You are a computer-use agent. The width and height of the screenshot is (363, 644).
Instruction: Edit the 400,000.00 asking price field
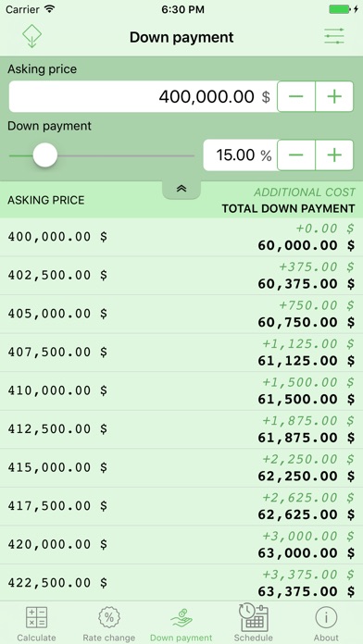143,96
